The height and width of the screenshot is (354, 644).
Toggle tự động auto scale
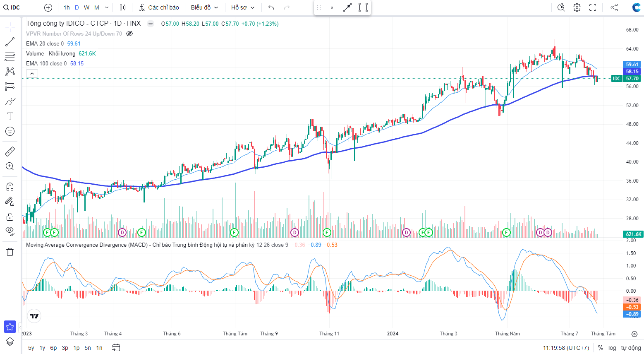(631, 348)
